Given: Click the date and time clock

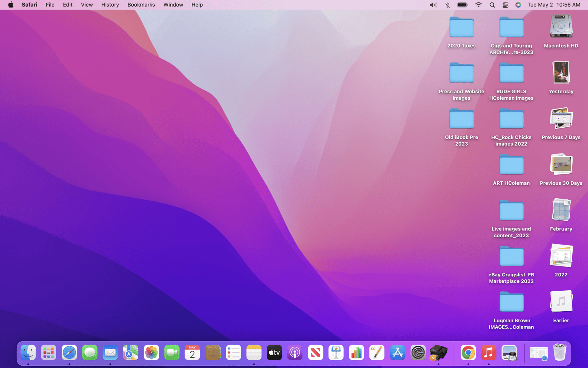Looking at the screenshot, I should pyautogui.click(x=554, y=5).
